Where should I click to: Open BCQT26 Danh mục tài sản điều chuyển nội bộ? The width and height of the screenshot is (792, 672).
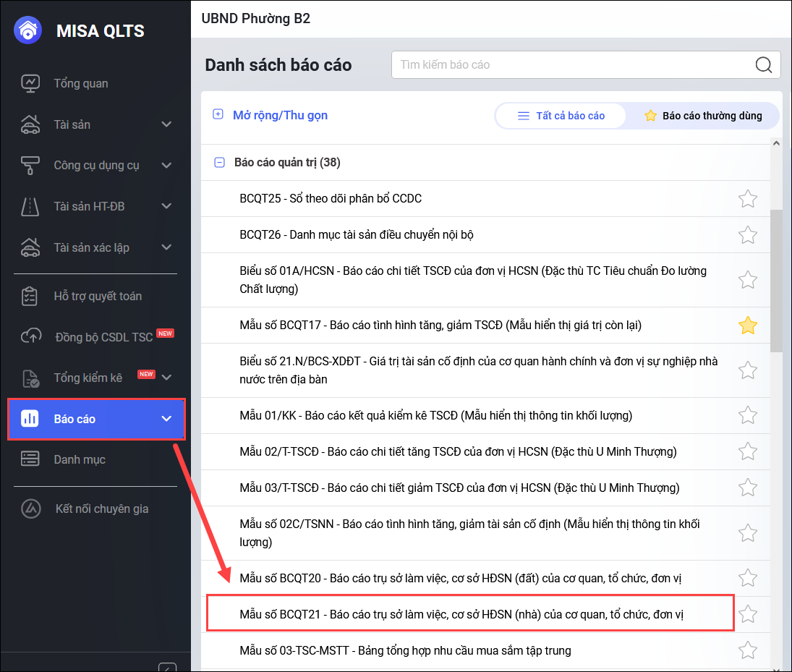point(356,235)
